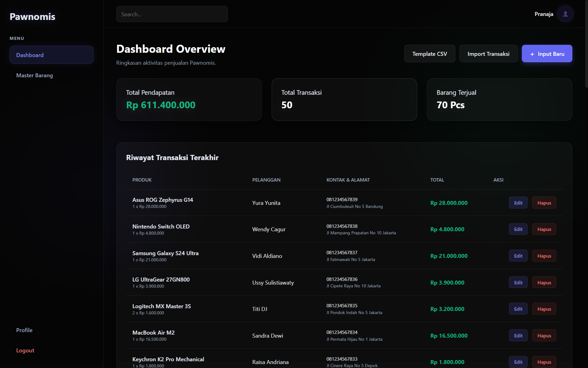
Task: Select customer name Ussy Sulistiawaty
Action: 273,282
